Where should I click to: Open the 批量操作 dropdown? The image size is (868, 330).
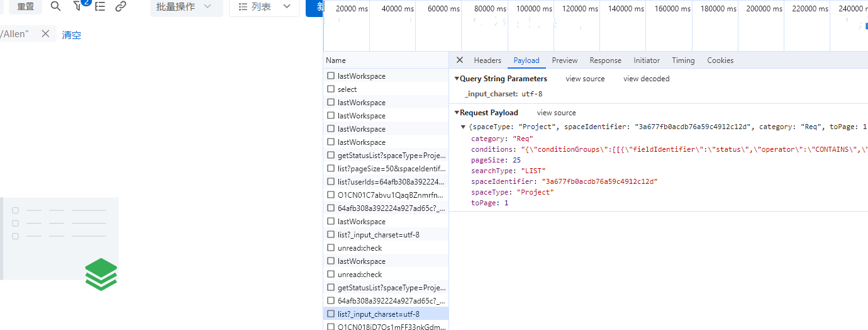click(186, 7)
